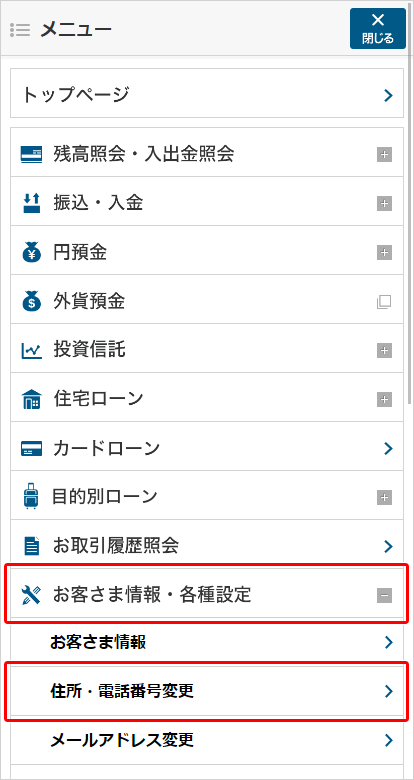Click the card icon beside カードローン

click(x=32, y=449)
